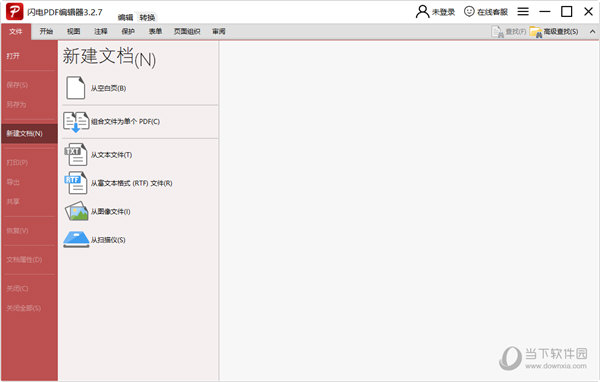Click the 高级查找(S) button label
The width and height of the screenshot is (600, 382).
pyautogui.click(x=561, y=32)
